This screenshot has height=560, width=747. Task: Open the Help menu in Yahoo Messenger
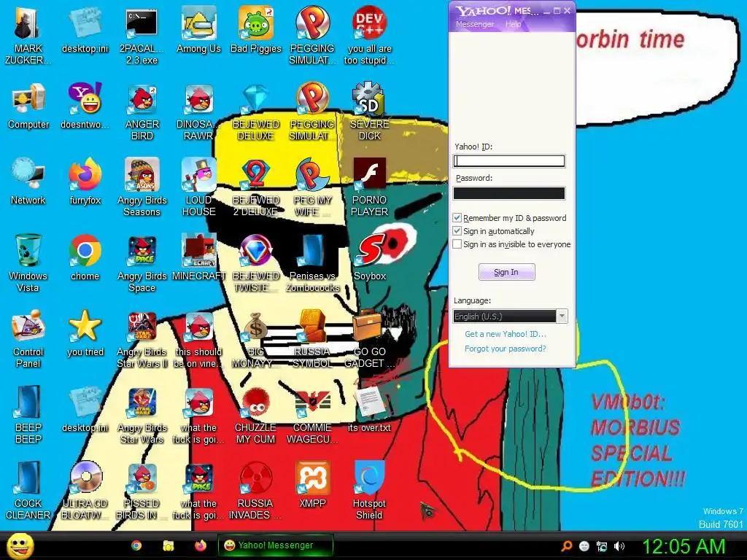pos(513,24)
